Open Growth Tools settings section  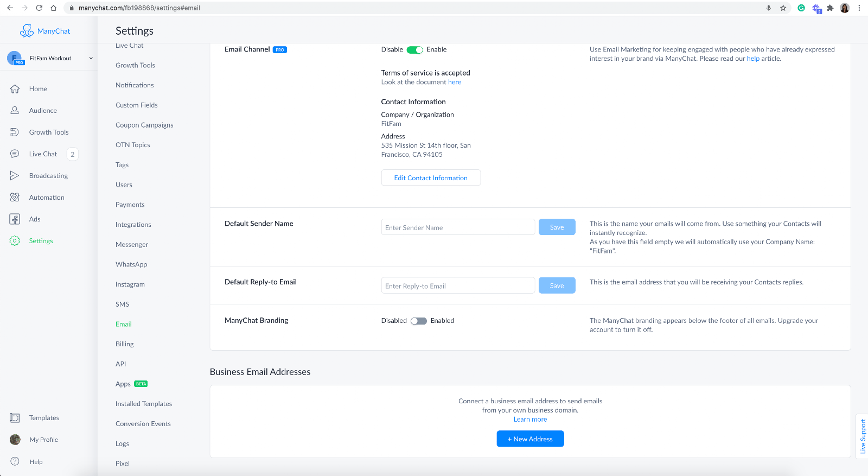click(135, 65)
